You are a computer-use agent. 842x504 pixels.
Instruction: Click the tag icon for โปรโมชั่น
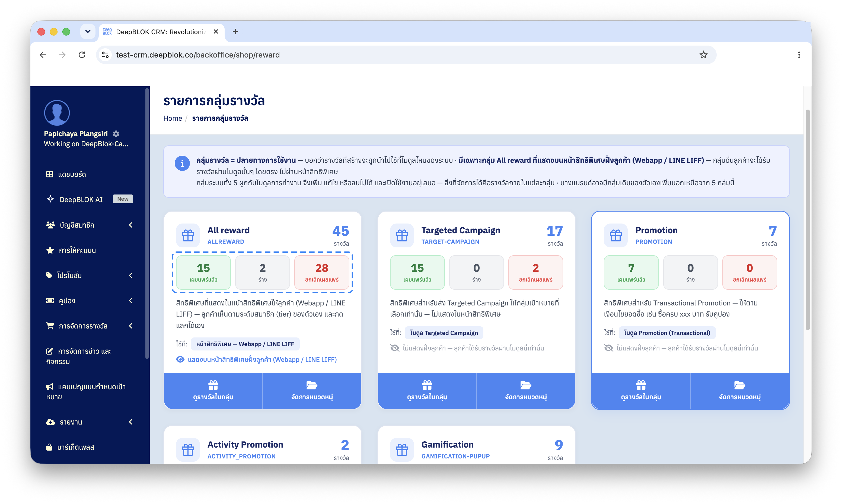(49, 275)
